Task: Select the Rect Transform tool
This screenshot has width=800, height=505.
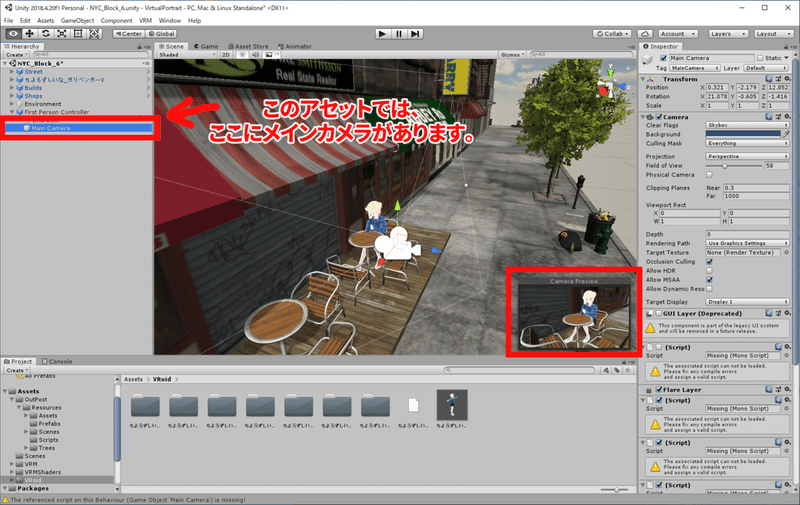Action: 78,34
